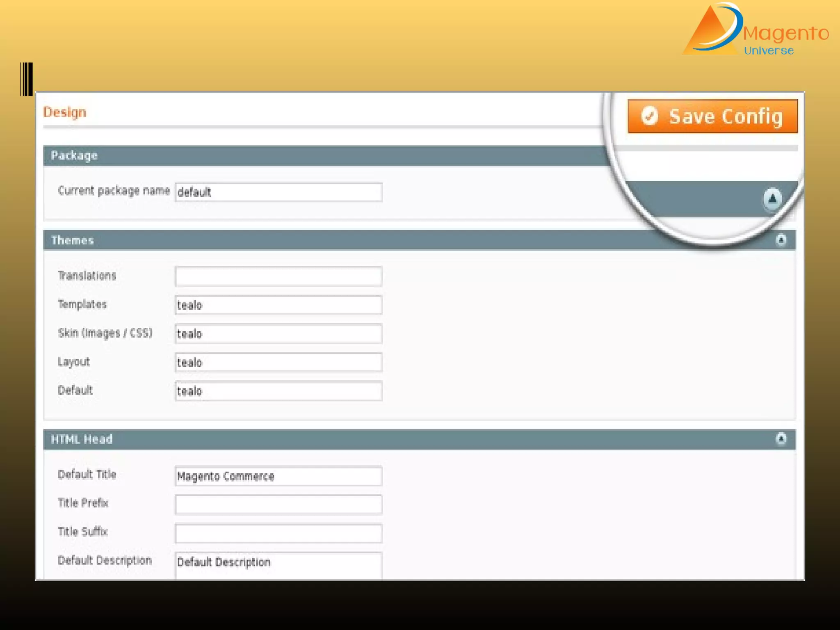Click the checkmark icon on Save Config
Image resolution: width=840 pixels, height=630 pixels.
coord(650,116)
